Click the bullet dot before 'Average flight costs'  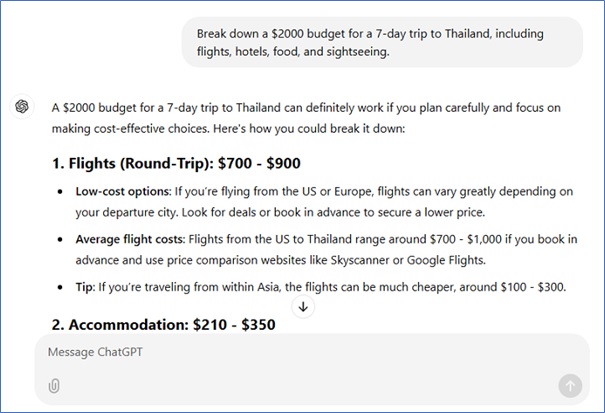[63, 240]
